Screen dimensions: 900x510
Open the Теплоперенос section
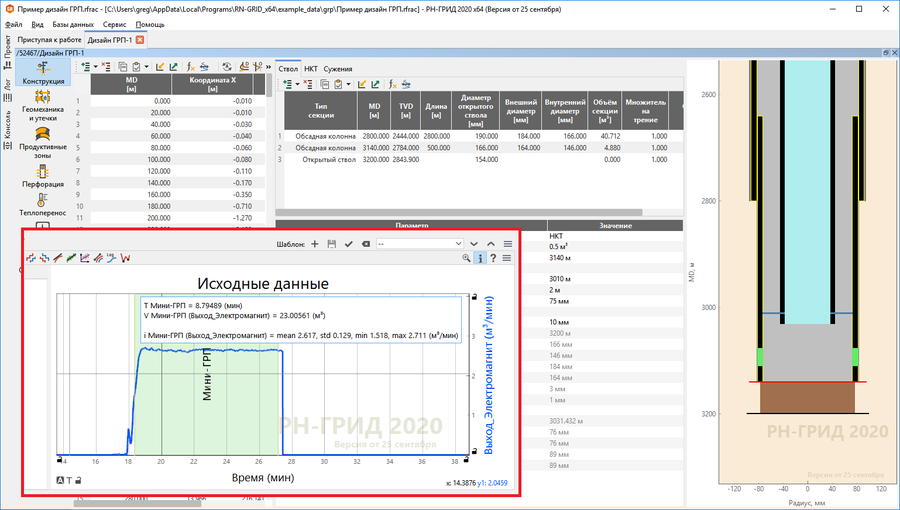click(x=44, y=204)
